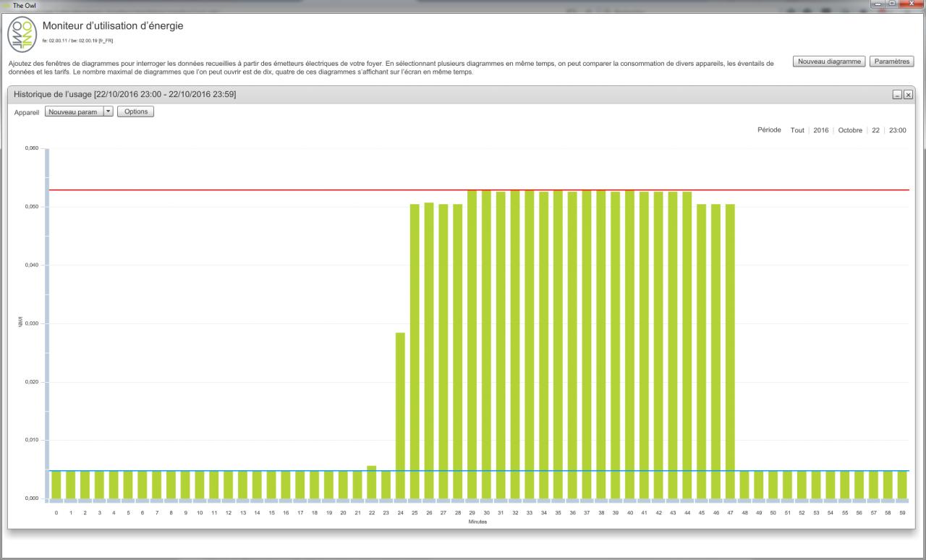Select the "2016" year period link
The height and width of the screenshot is (560, 926).
click(821, 130)
